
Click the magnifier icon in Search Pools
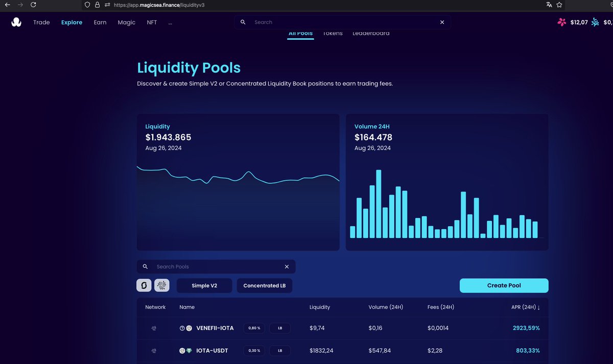[146, 266]
